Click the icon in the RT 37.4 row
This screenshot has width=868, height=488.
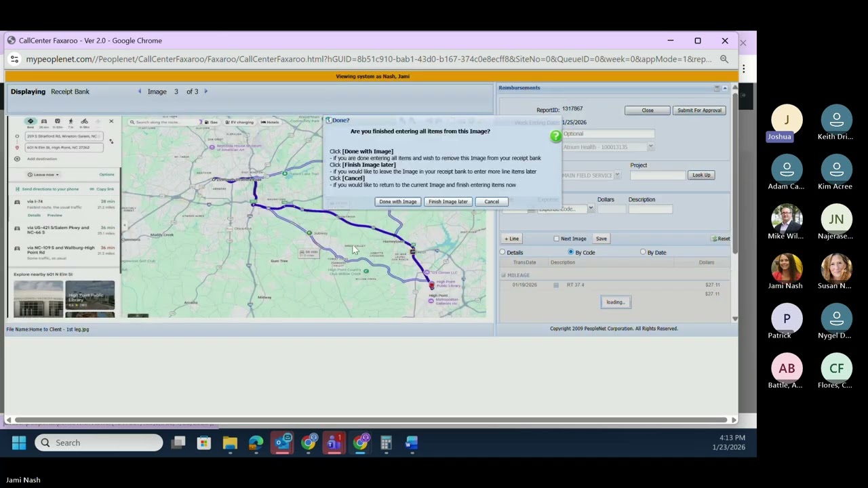(556, 285)
